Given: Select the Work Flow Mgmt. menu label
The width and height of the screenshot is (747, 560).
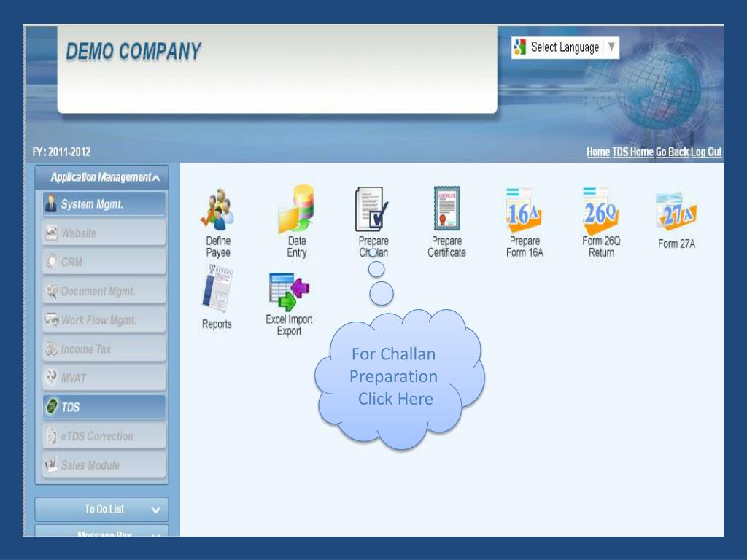Looking at the screenshot, I should click(98, 321).
